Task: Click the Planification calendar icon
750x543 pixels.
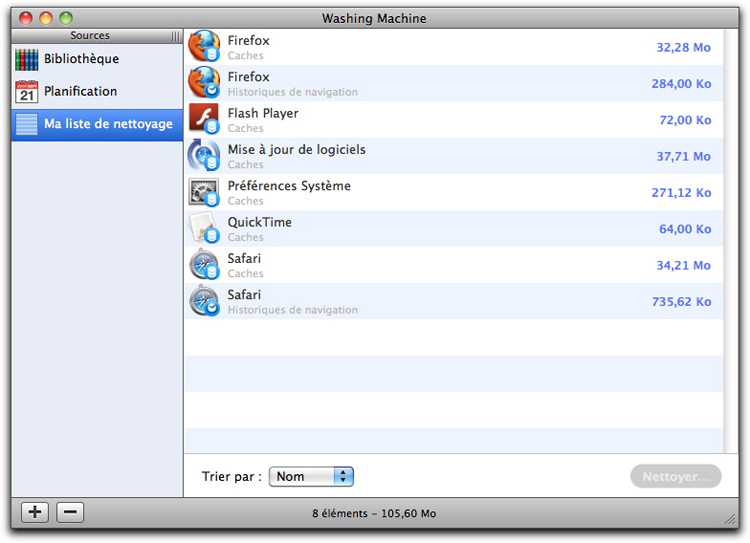Action: point(27,91)
